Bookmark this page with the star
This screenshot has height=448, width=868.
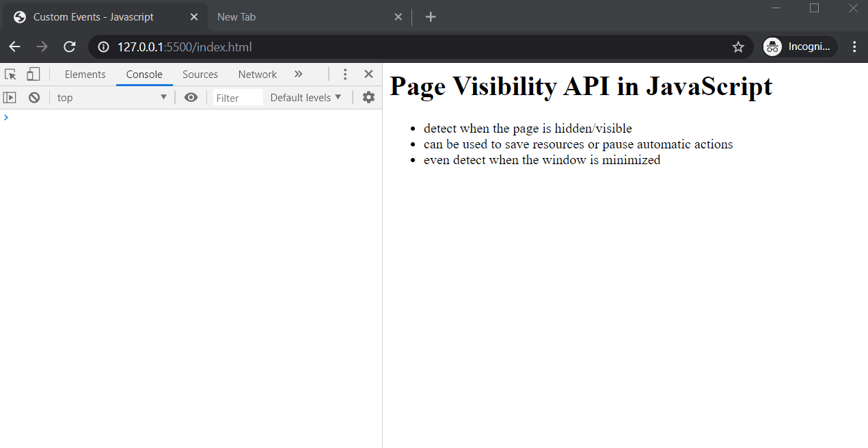[738, 47]
